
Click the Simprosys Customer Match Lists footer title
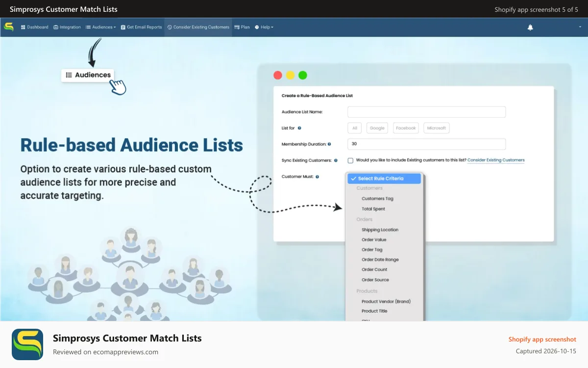coord(127,338)
